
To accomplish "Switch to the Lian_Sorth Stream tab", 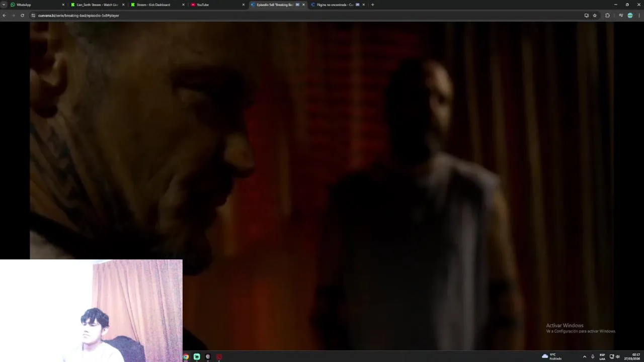I will pos(98,5).
